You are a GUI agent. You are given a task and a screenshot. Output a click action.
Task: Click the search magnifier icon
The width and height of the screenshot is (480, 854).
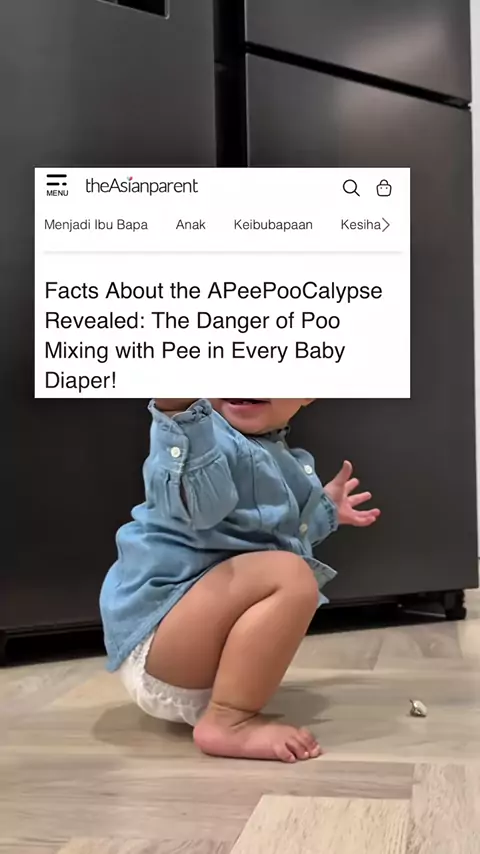(351, 188)
